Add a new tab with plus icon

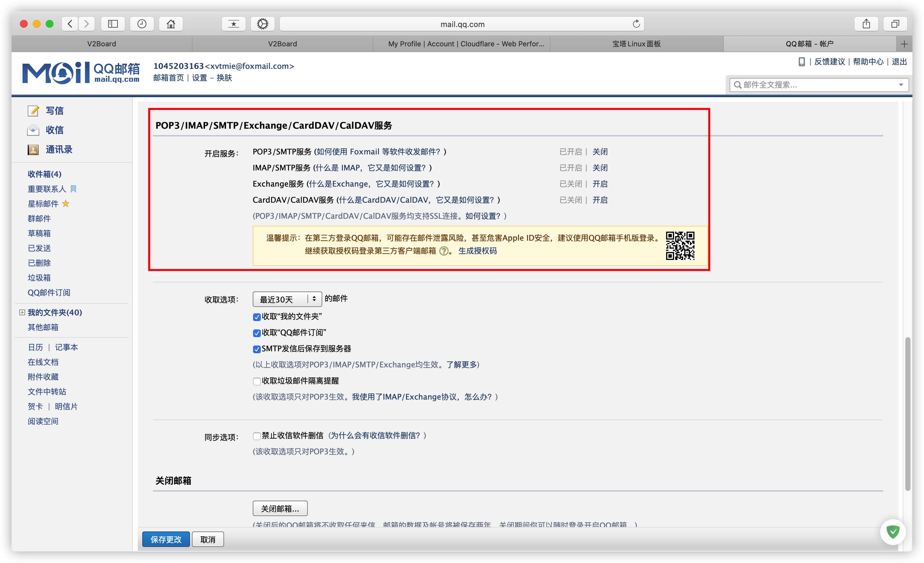904,44
